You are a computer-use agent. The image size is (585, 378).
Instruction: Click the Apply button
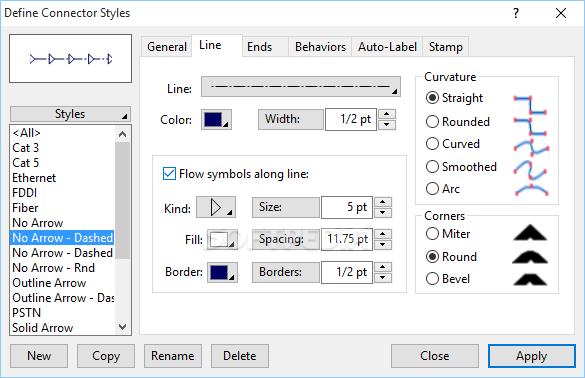pyautogui.click(x=532, y=356)
